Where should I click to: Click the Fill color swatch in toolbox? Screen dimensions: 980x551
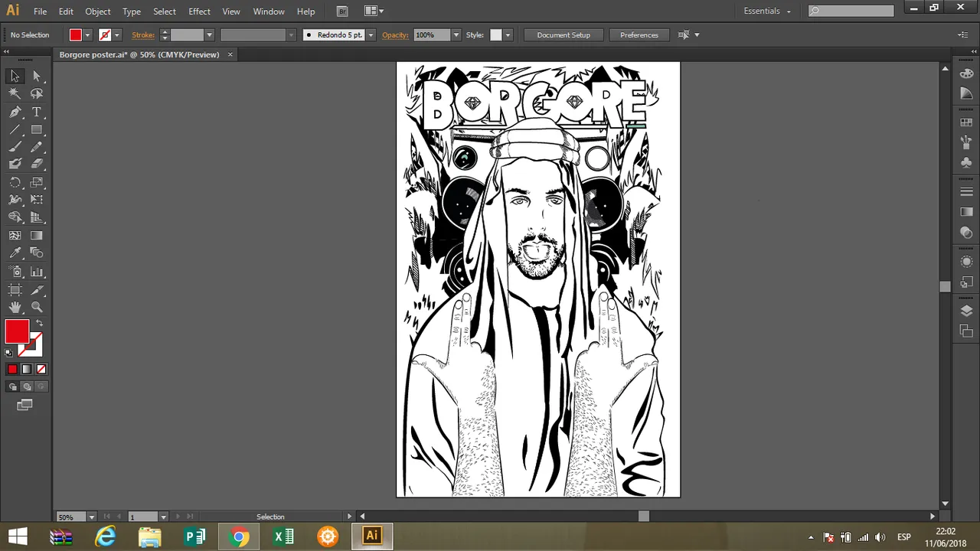click(x=17, y=331)
